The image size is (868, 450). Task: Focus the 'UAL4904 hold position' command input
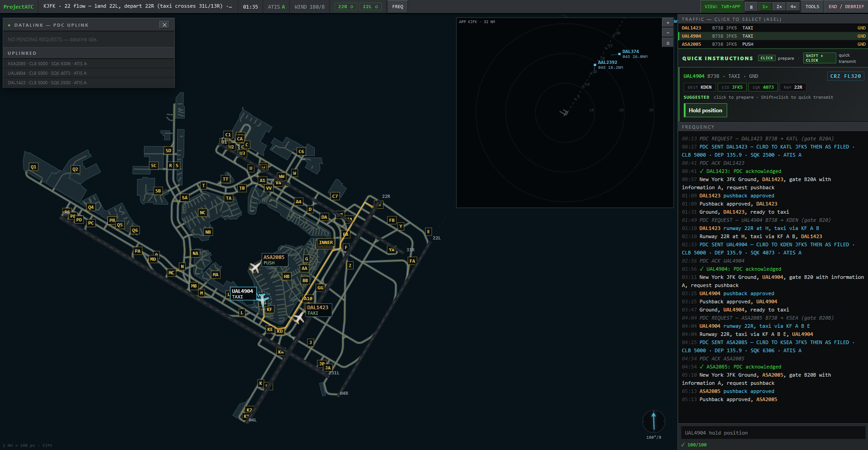click(773, 433)
